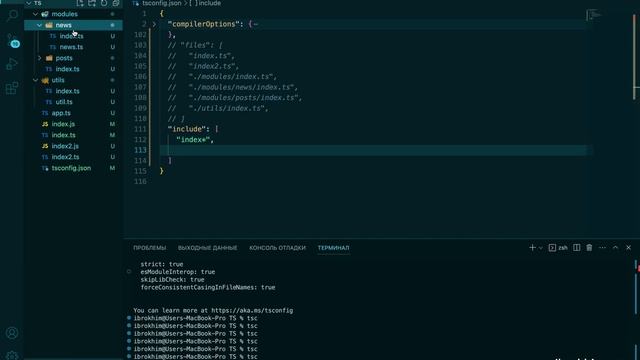Open the Run and Debug view

click(12, 64)
